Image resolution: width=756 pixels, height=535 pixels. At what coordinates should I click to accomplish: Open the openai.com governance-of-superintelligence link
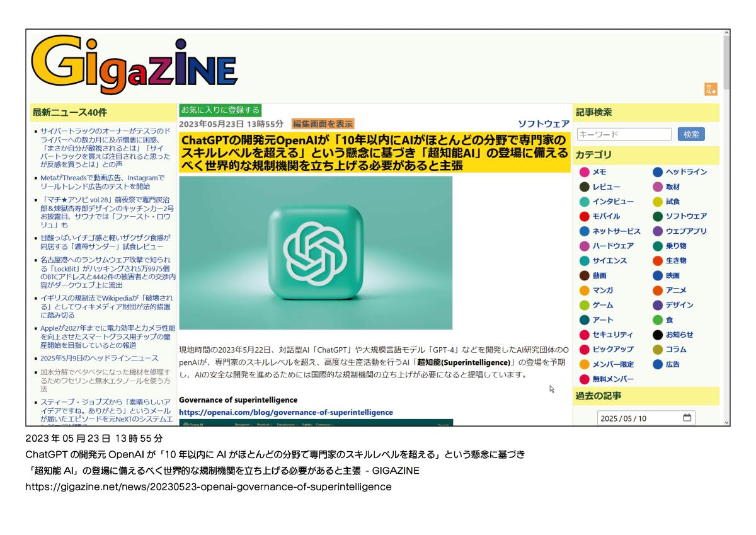pos(286,412)
